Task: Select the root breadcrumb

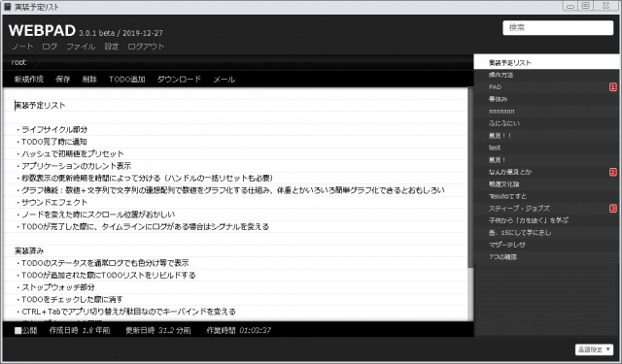Action: coord(18,62)
